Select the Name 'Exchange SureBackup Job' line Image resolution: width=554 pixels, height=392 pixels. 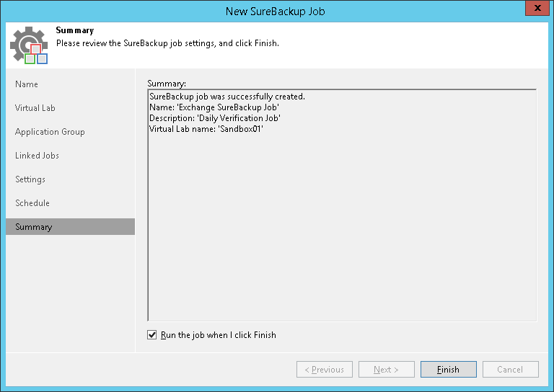tap(214, 107)
